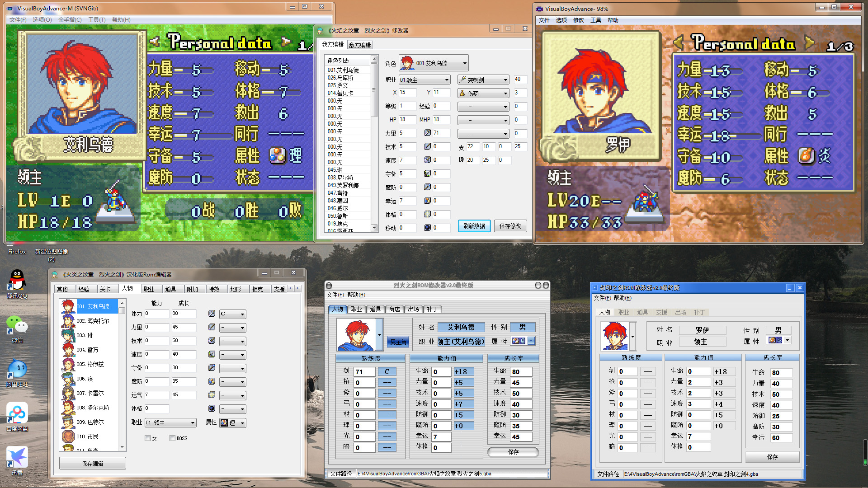
Task: Click lance rank icon beside 力量 in Chinese ROM editor
Action: (212, 327)
